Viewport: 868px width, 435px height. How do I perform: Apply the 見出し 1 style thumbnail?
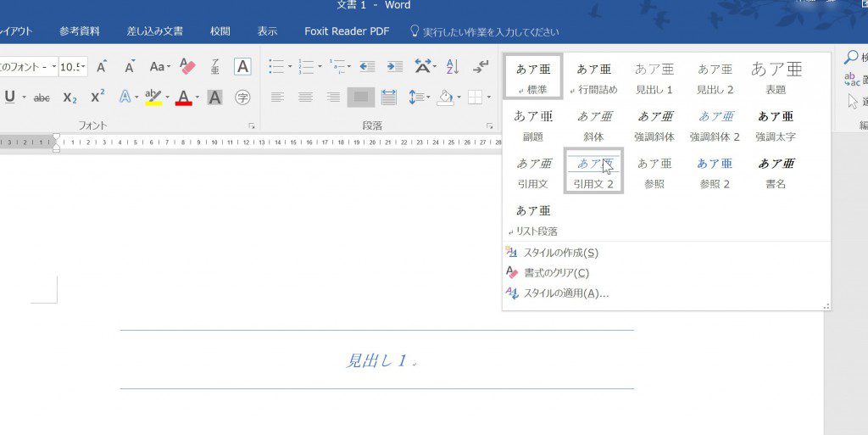pos(654,76)
